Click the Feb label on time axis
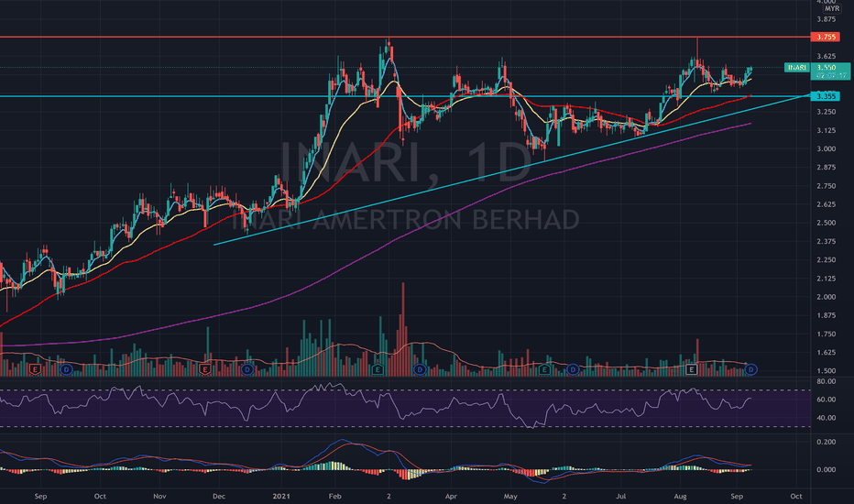 [x=335, y=497]
